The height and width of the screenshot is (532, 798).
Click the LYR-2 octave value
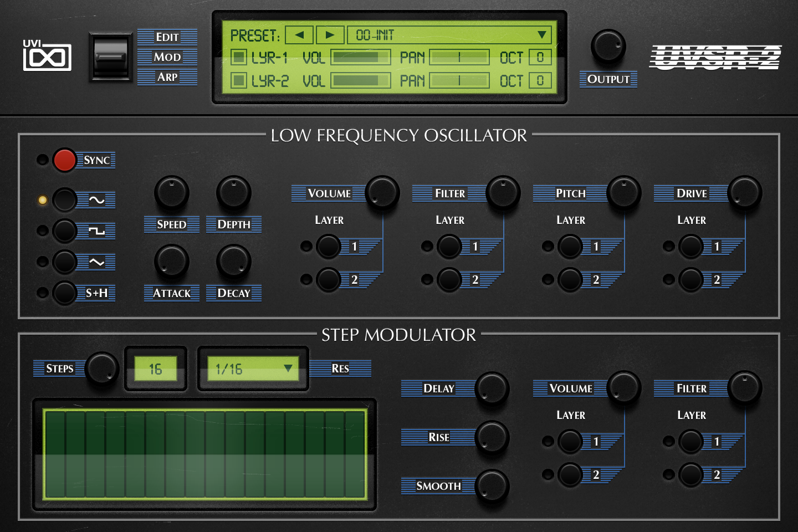pos(540,80)
